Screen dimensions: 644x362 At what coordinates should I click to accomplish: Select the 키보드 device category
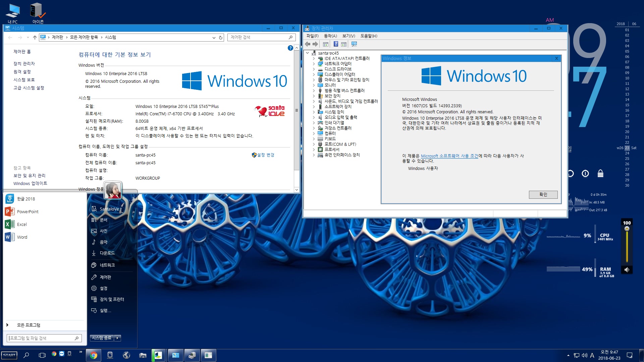point(330,139)
